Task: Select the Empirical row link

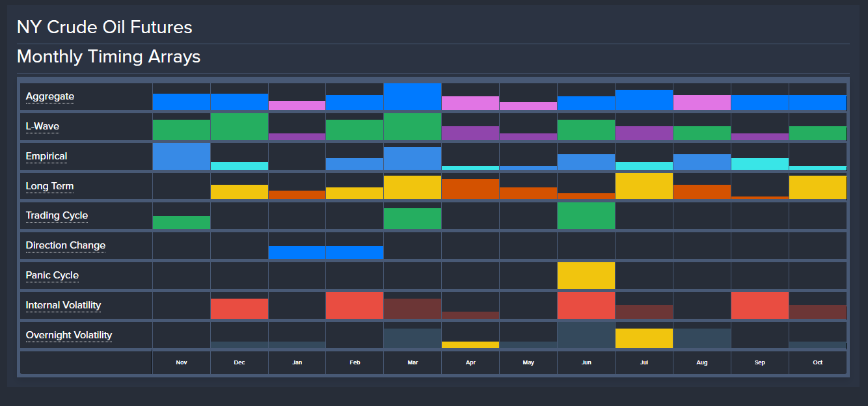Action: (46, 156)
